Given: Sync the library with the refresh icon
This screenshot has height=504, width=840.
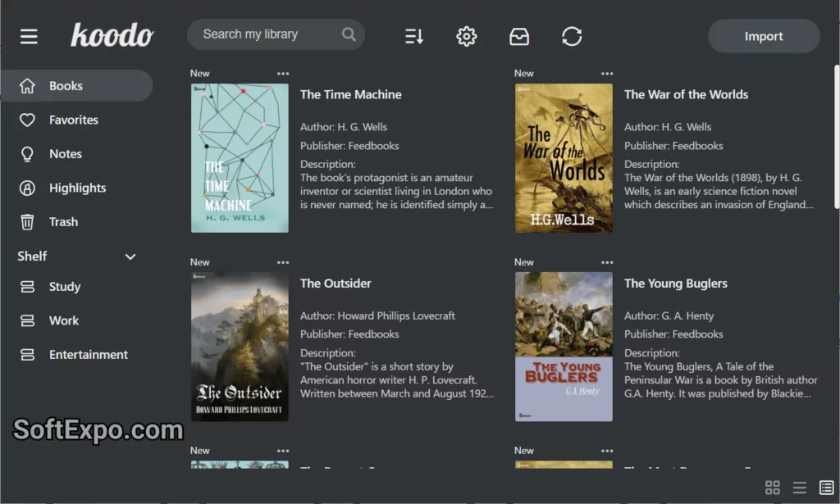Looking at the screenshot, I should tap(572, 36).
